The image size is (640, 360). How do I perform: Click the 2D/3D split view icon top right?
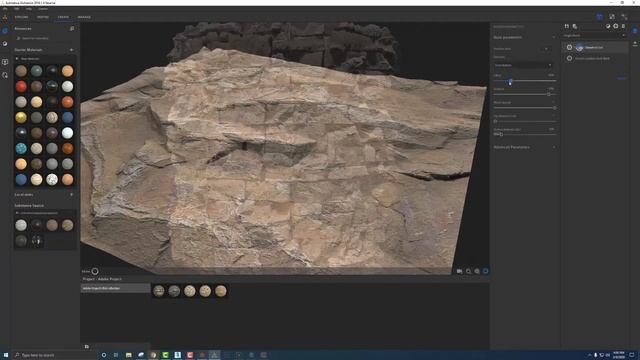612,17
